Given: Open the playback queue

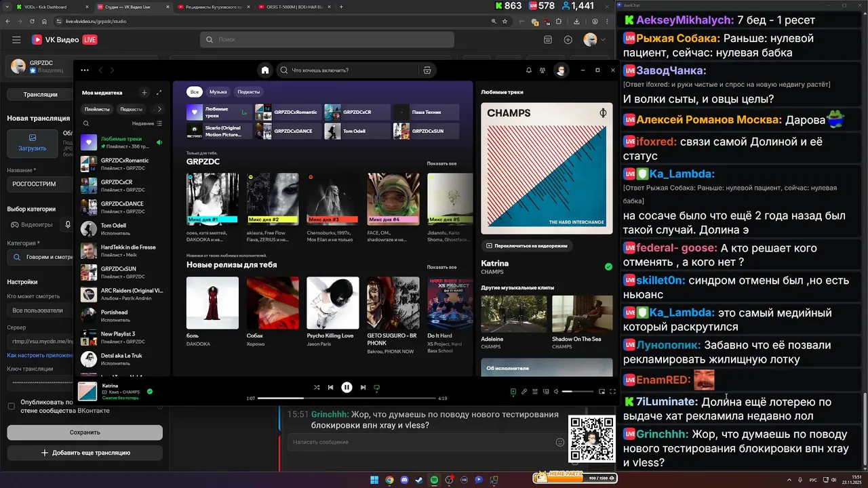Looking at the screenshot, I should tap(535, 391).
